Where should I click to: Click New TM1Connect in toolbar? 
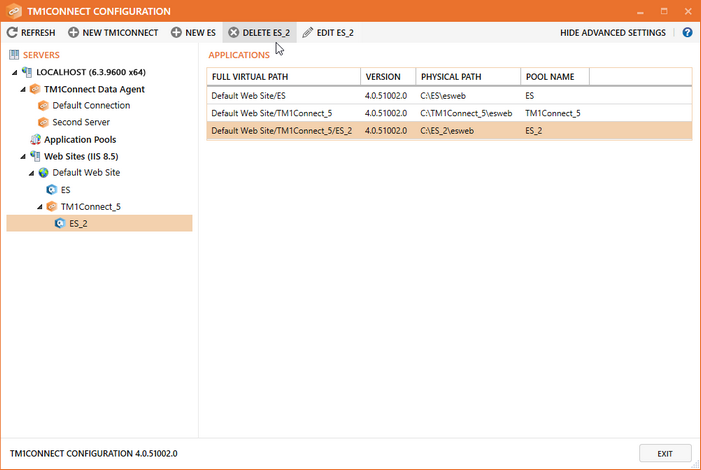[x=113, y=33]
